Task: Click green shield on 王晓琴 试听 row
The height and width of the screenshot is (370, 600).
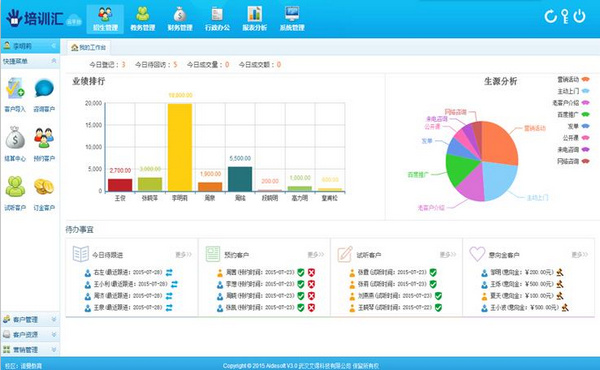Action: click(438, 308)
